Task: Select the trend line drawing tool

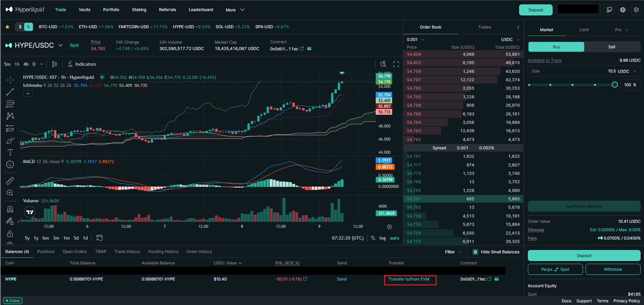Action: pos(10,92)
